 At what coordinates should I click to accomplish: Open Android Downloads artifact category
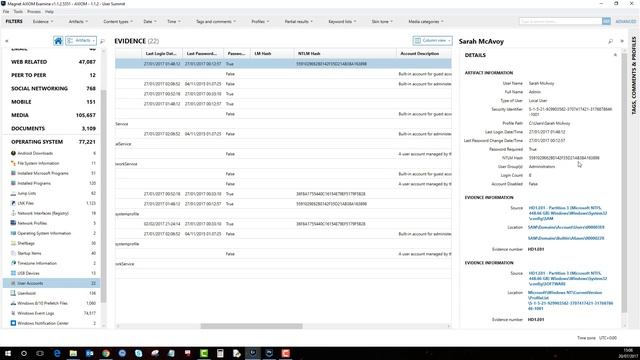point(53,153)
